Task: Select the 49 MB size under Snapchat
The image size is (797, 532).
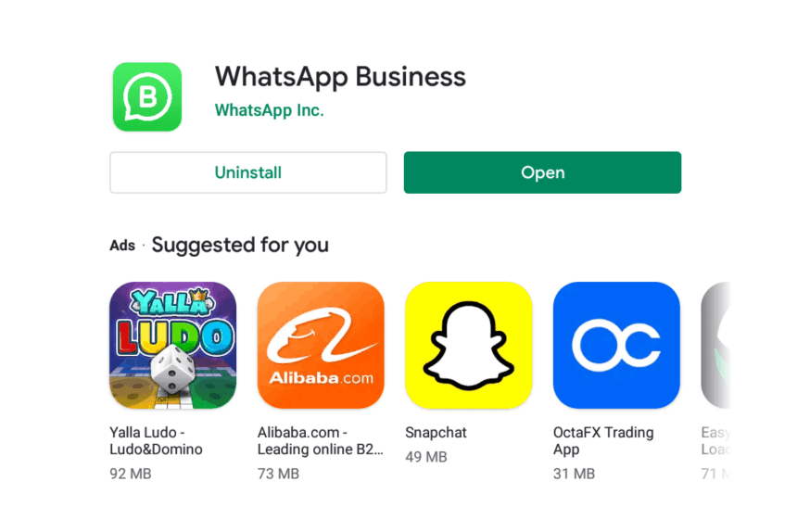Action: pos(426,457)
